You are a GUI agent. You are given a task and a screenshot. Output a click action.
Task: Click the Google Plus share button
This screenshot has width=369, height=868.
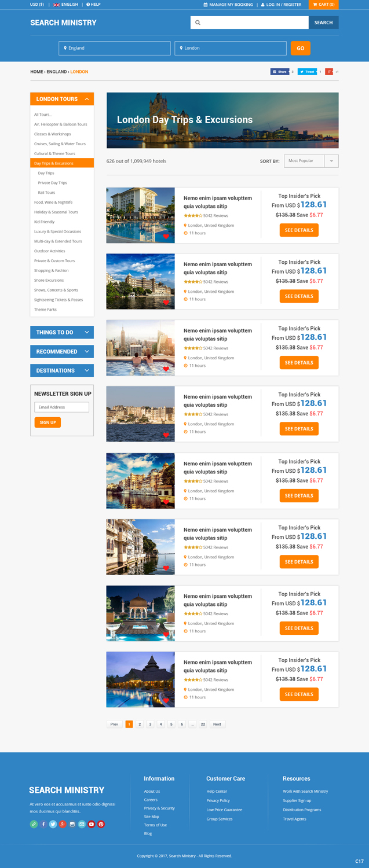[x=329, y=72]
